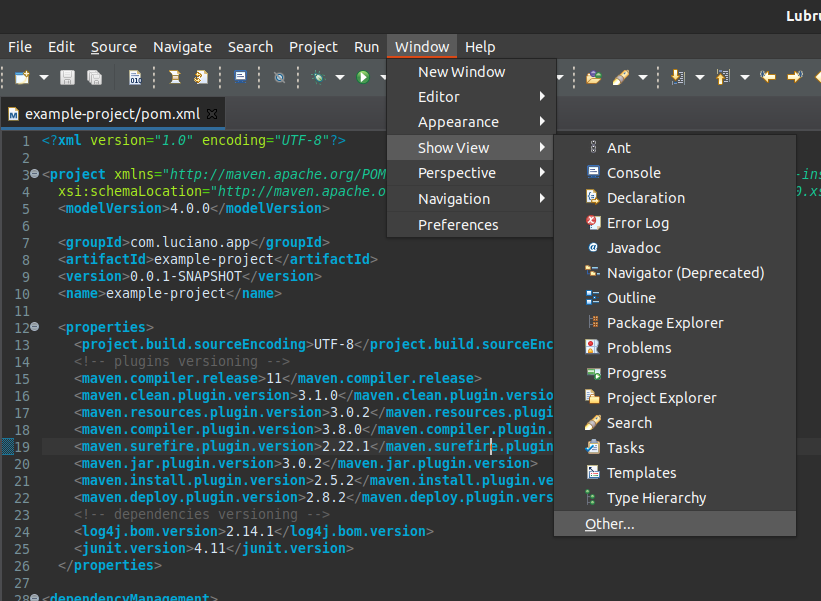
Task: Save the current pom.xml file
Action: [66, 77]
